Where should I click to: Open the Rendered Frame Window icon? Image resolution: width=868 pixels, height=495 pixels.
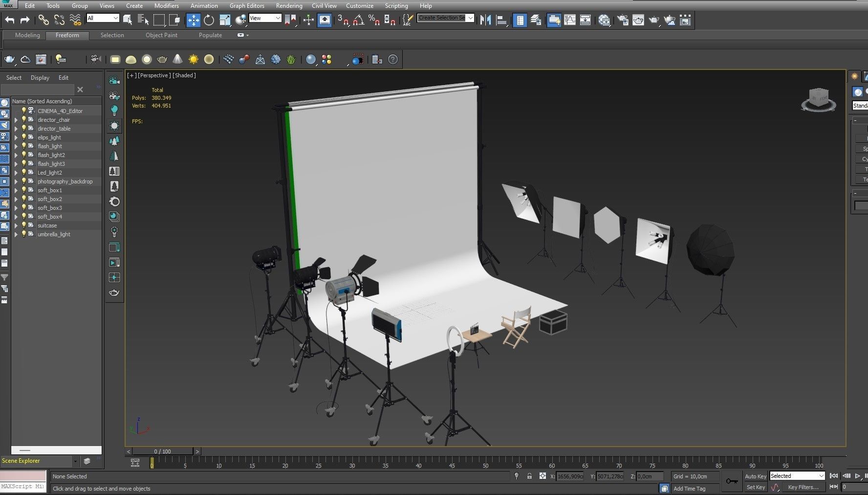click(638, 20)
